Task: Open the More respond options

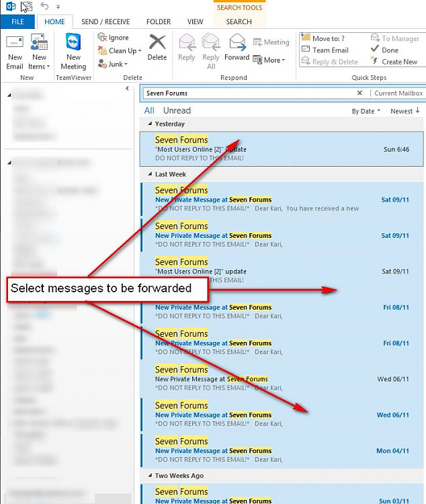Action: coord(269,60)
